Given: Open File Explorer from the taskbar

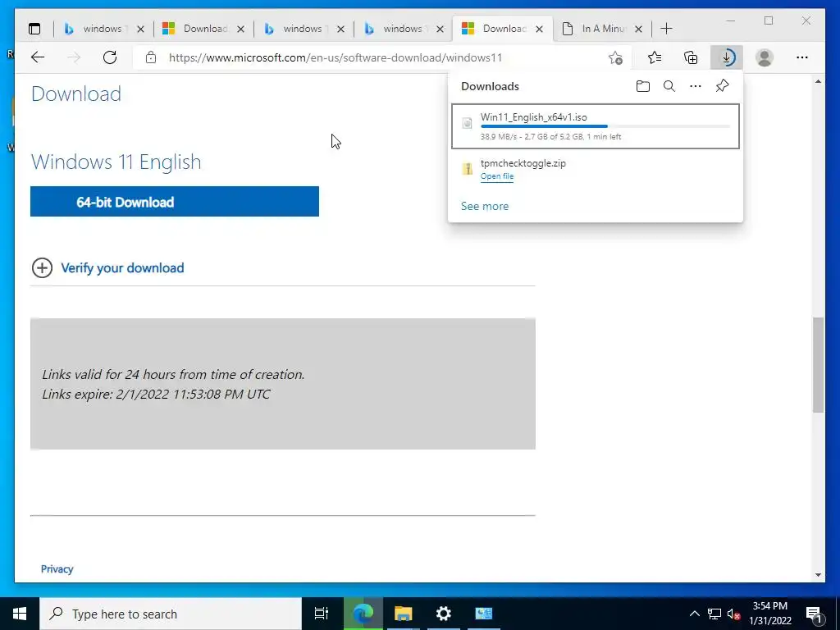Looking at the screenshot, I should (x=403, y=614).
